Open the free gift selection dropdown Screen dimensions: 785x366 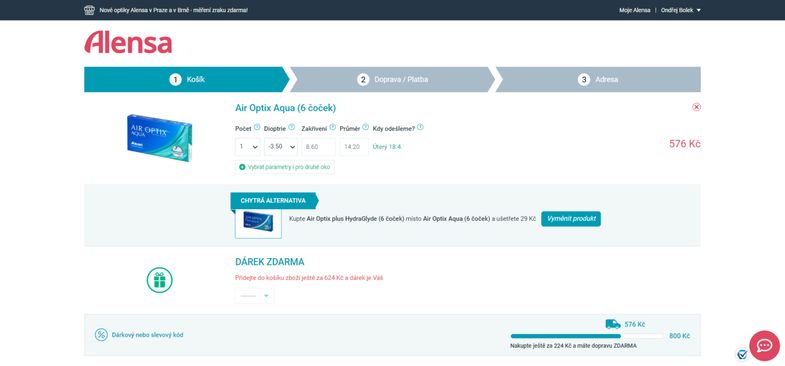254,296
